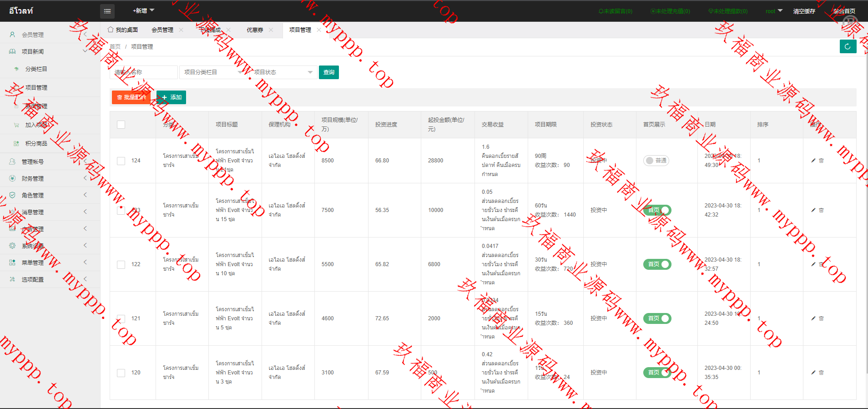868x409 pixels.
Task: Toggle the 普通 homepage switch for row 124
Action: click(x=656, y=161)
